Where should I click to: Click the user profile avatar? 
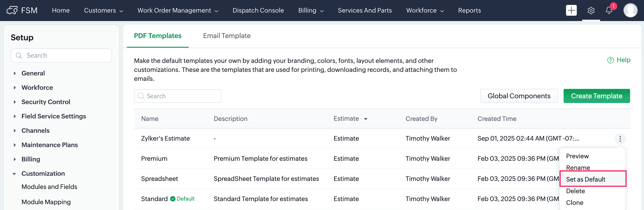[x=630, y=11]
